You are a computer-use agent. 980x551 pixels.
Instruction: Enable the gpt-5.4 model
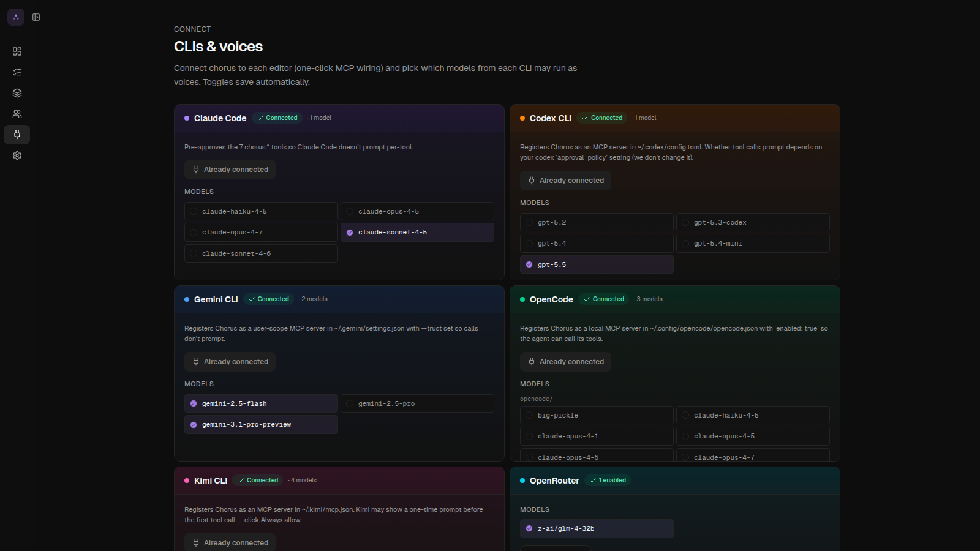point(597,244)
